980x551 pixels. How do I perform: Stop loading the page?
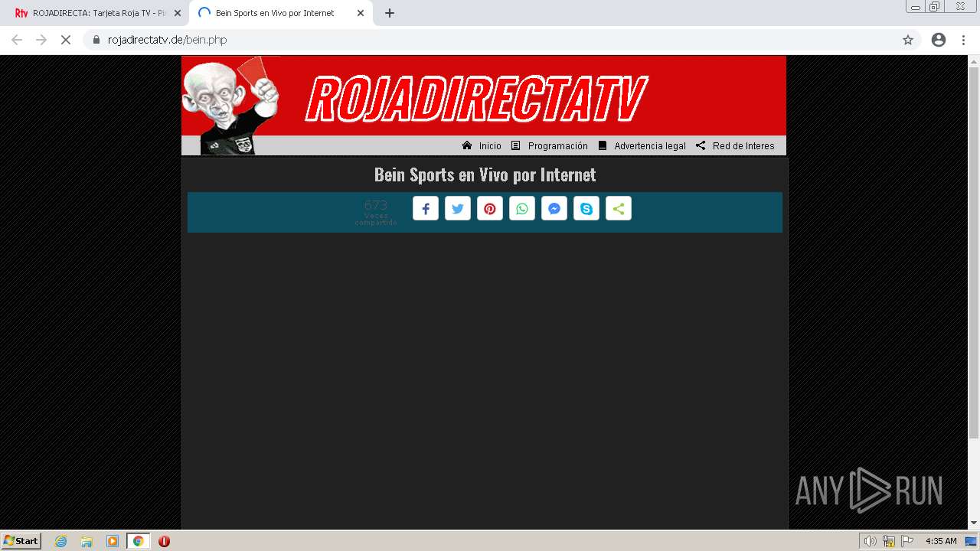point(66,40)
